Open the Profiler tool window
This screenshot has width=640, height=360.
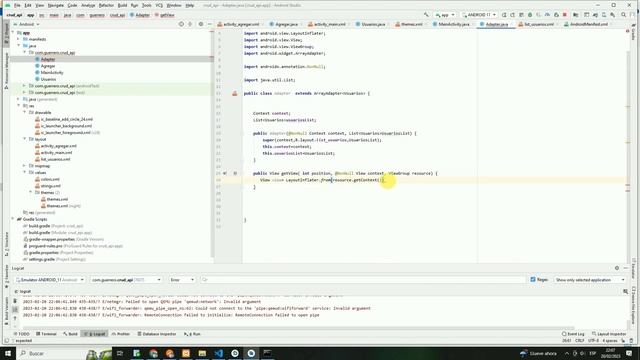point(120,334)
